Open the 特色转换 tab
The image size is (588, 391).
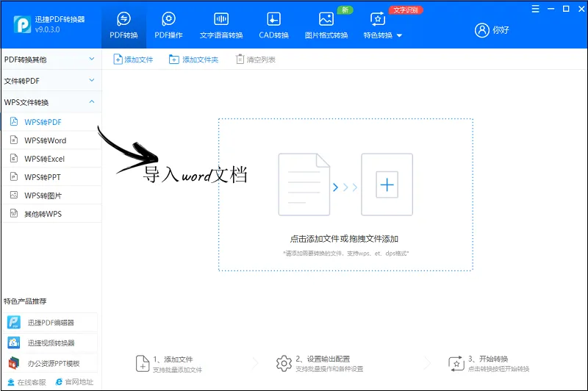pyautogui.click(x=378, y=25)
